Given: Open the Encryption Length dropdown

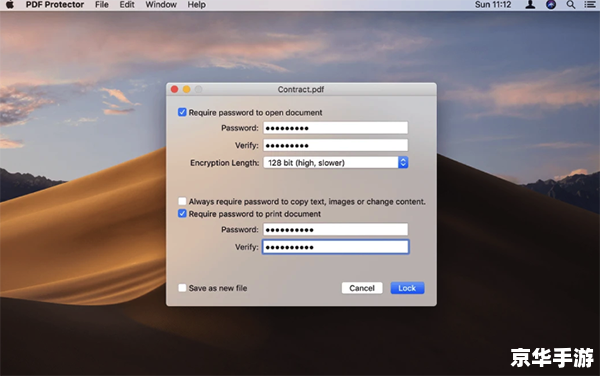Looking at the screenshot, I should [x=336, y=163].
